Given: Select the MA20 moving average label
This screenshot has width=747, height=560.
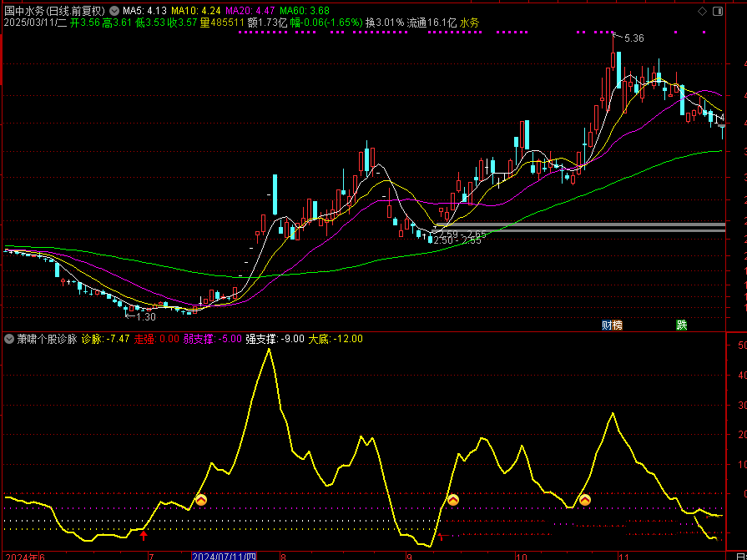Looking at the screenshot, I should 251,11.
